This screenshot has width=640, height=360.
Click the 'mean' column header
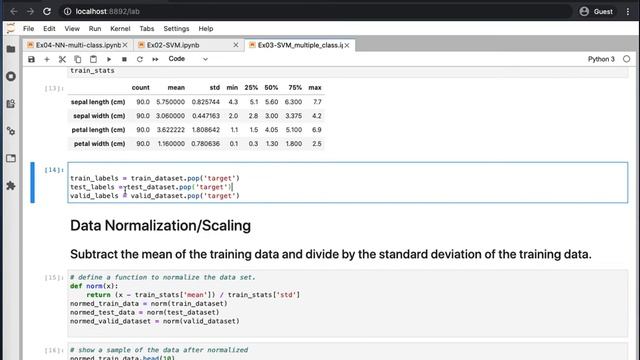coord(176,88)
